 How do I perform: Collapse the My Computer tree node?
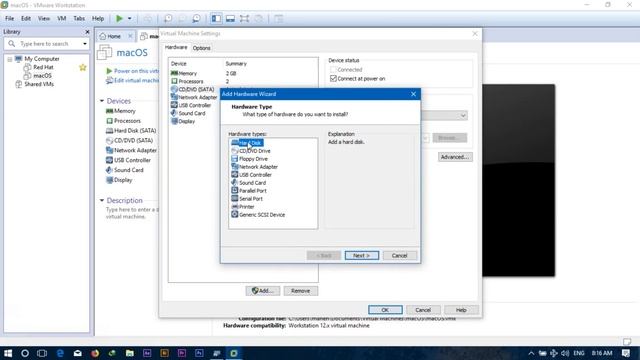pyautogui.click(x=9, y=59)
